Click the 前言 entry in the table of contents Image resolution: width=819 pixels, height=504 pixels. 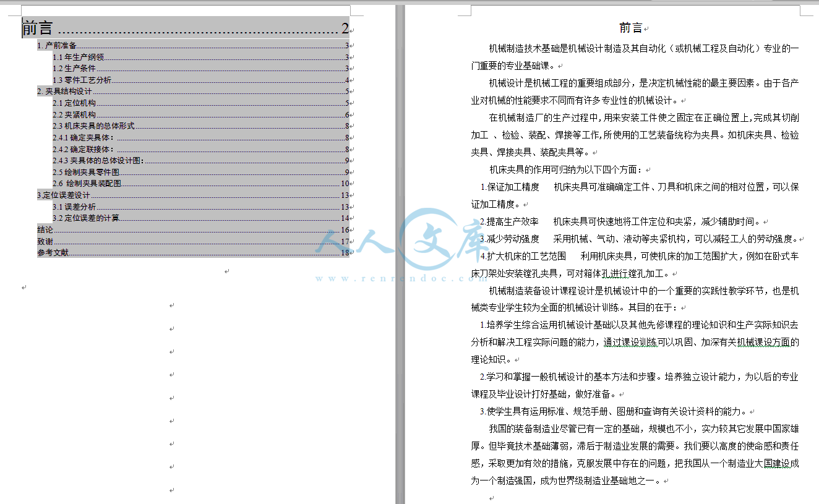click(x=186, y=28)
